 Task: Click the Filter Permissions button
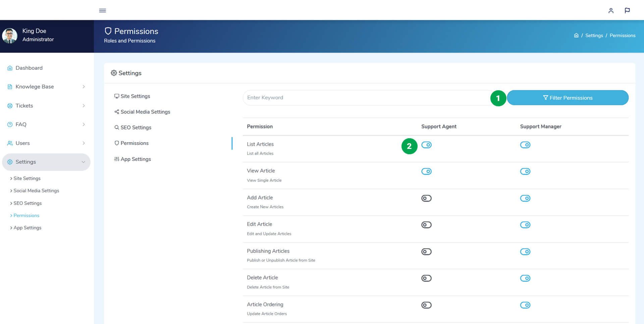[568, 98]
